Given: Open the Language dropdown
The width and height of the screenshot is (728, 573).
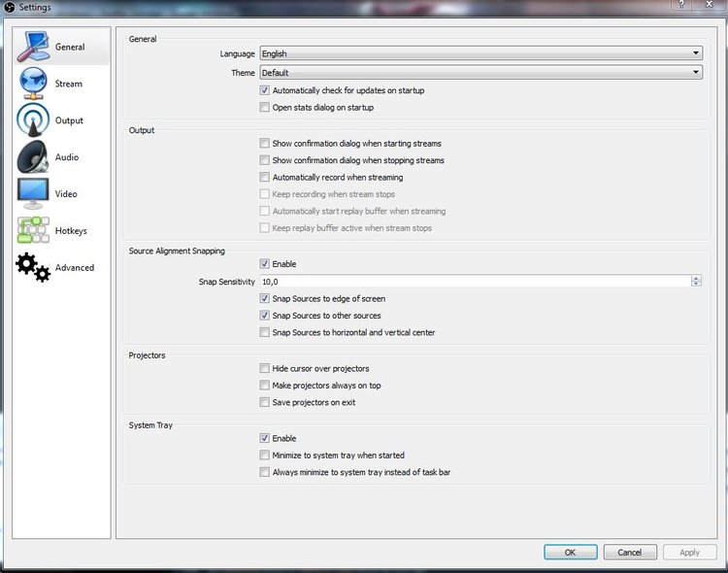Looking at the screenshot, I should pyautogui.click(x=481, y=53).
